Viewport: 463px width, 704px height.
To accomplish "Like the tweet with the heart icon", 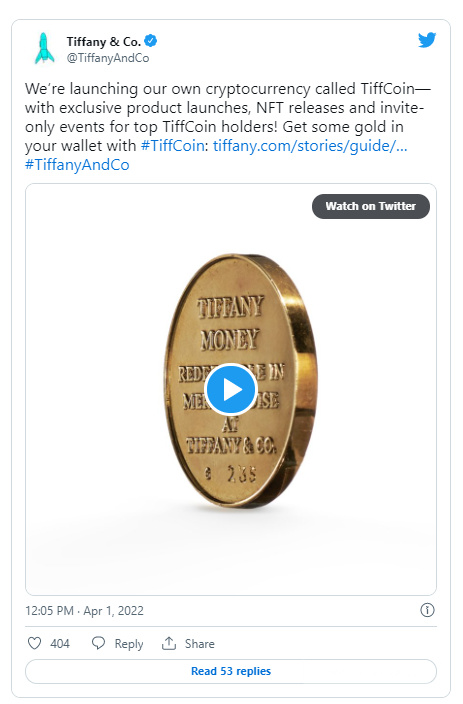I will (x=35, y=643).
